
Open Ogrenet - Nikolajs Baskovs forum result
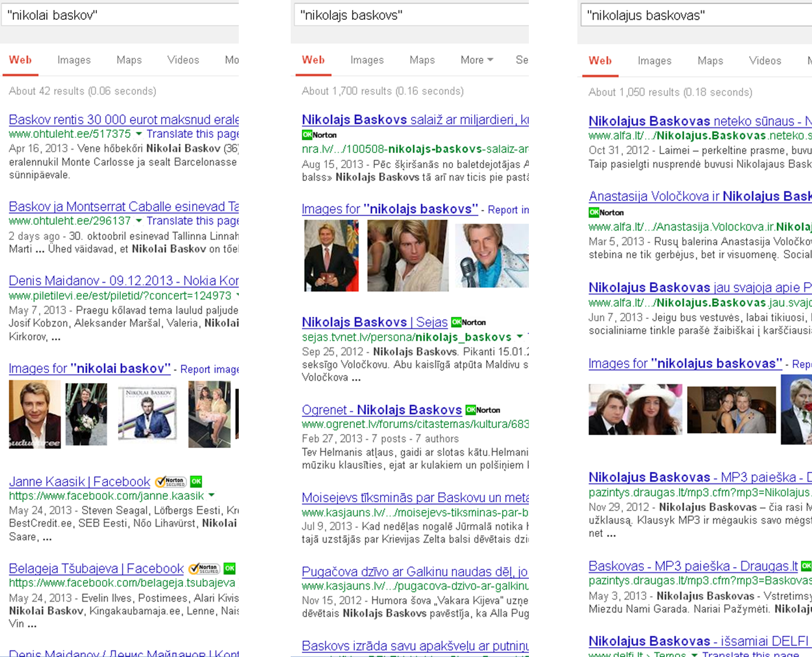coord(382,410)
